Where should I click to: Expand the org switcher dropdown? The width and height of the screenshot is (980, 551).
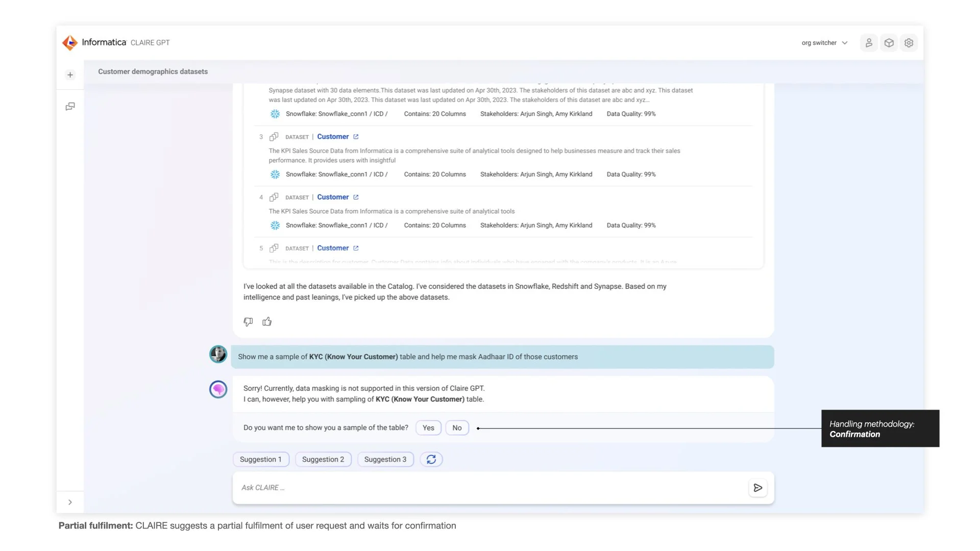pos(824,43)
